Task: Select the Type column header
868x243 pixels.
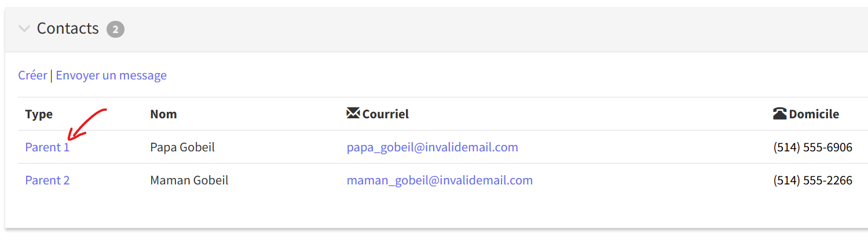Action: [39, 114]
